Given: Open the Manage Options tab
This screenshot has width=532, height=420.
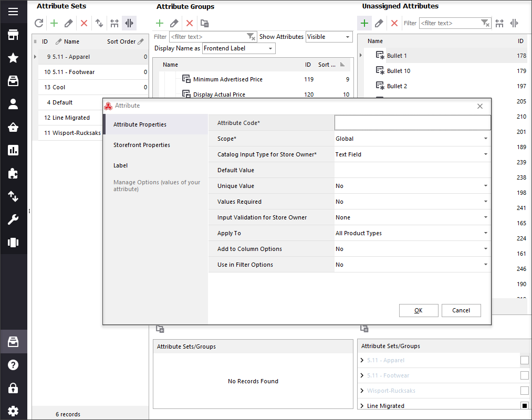Looking at the screenshot, I should click(x=155, y=185).
